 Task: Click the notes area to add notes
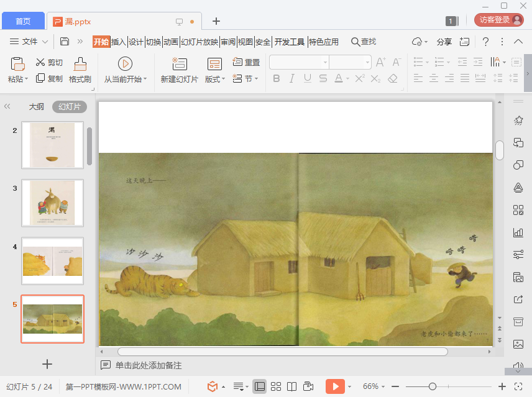click(149, 365)
